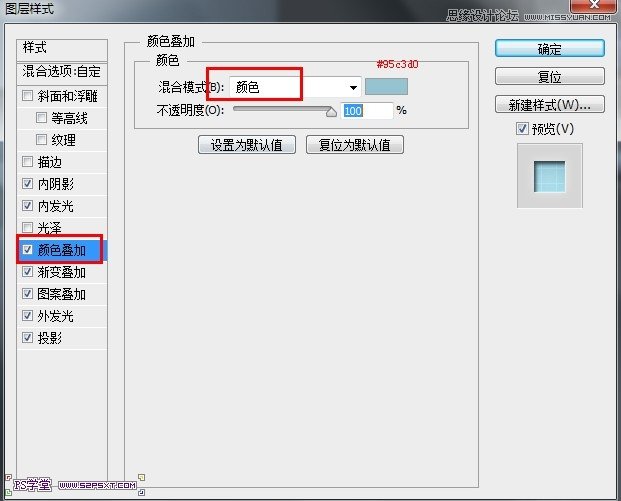Open the 混合模式 dropdown

295,87
